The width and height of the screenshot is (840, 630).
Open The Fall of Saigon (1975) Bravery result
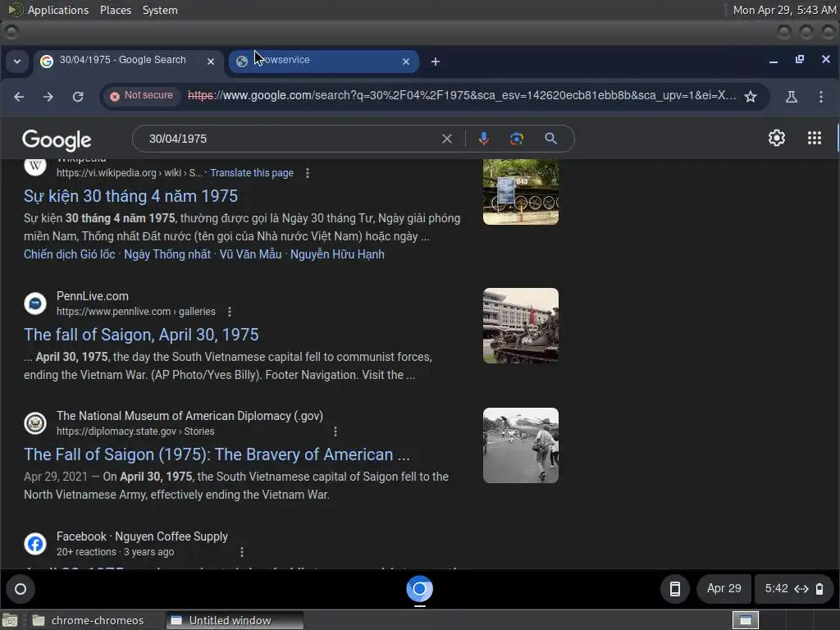(x=217, y=454)
